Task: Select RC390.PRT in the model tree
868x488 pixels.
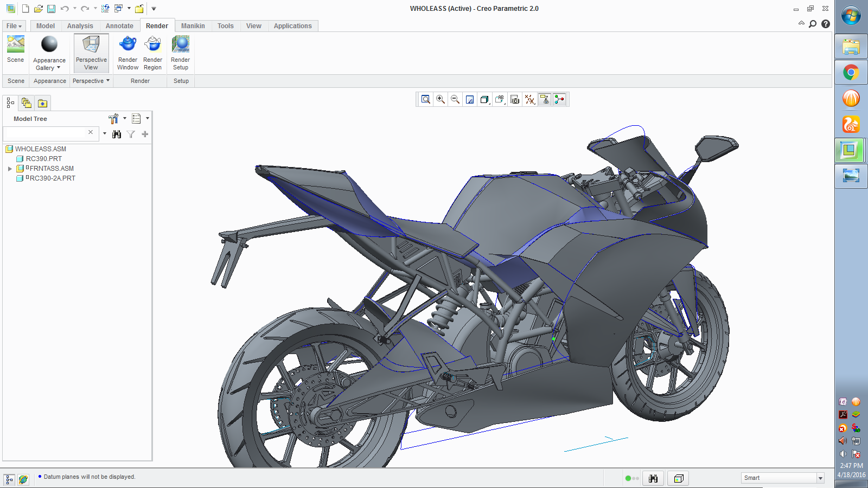Action: (x=44, y=159)
